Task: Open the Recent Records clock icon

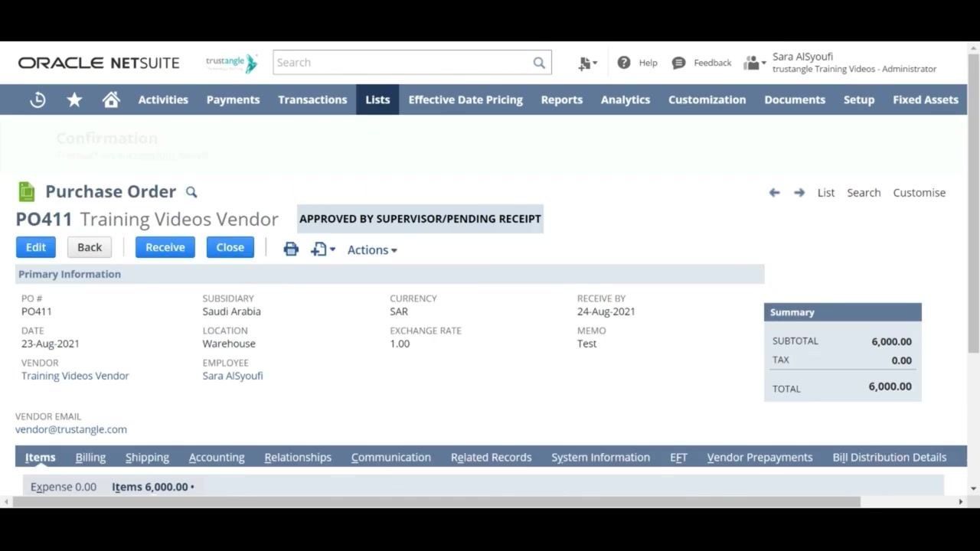Action: click(x=38, y=99)
